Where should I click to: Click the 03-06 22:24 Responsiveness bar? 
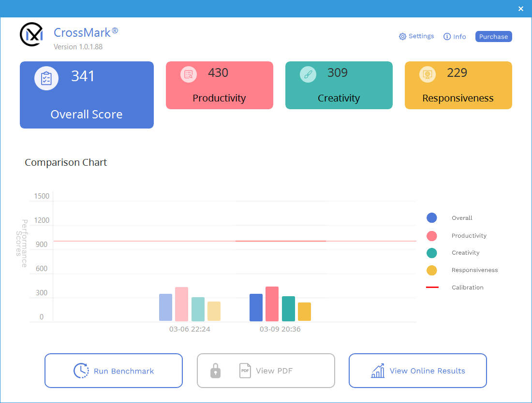coord(214,311)
